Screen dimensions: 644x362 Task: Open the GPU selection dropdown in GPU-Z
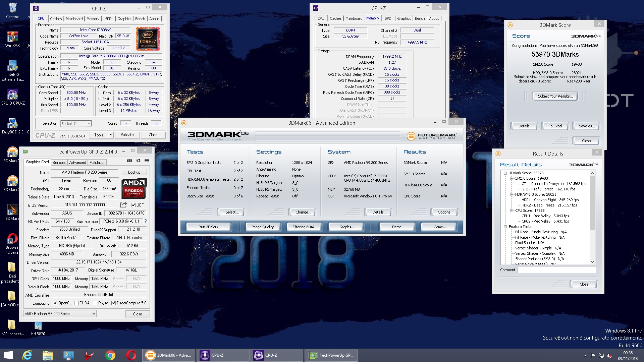pos(60,314)
